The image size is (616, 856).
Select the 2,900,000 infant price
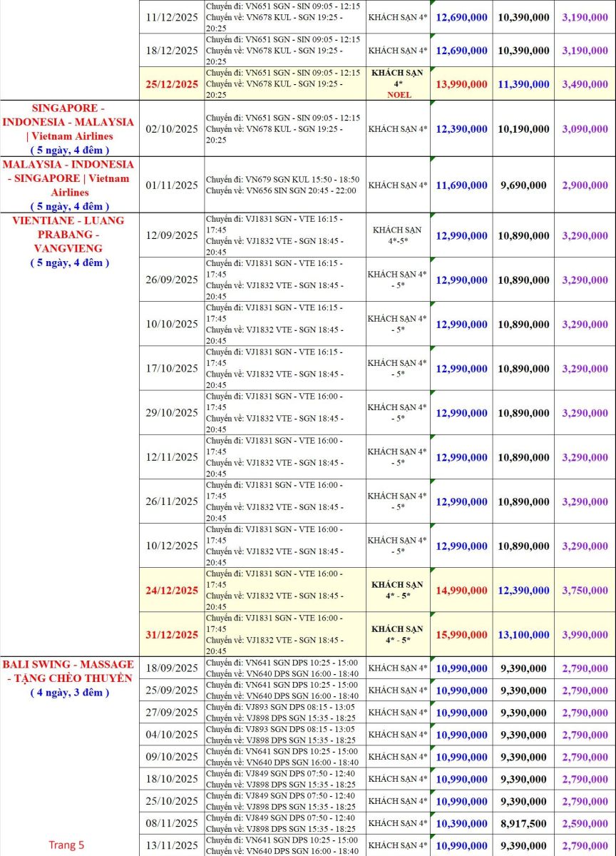[x=585, y=185]
